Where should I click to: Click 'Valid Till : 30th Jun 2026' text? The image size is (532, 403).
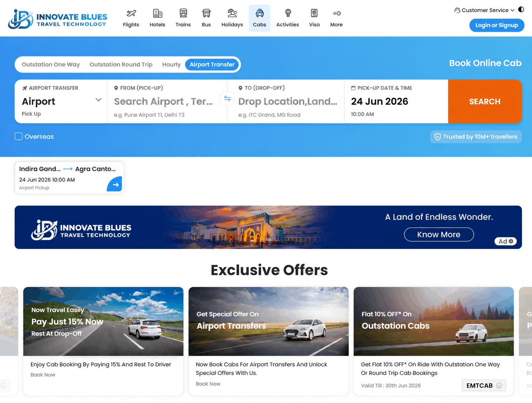(x=391, y=385)
